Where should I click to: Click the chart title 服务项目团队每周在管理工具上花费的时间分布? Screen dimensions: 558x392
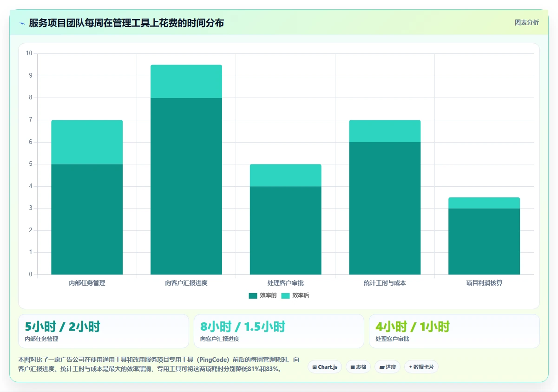tap(126, 23)
